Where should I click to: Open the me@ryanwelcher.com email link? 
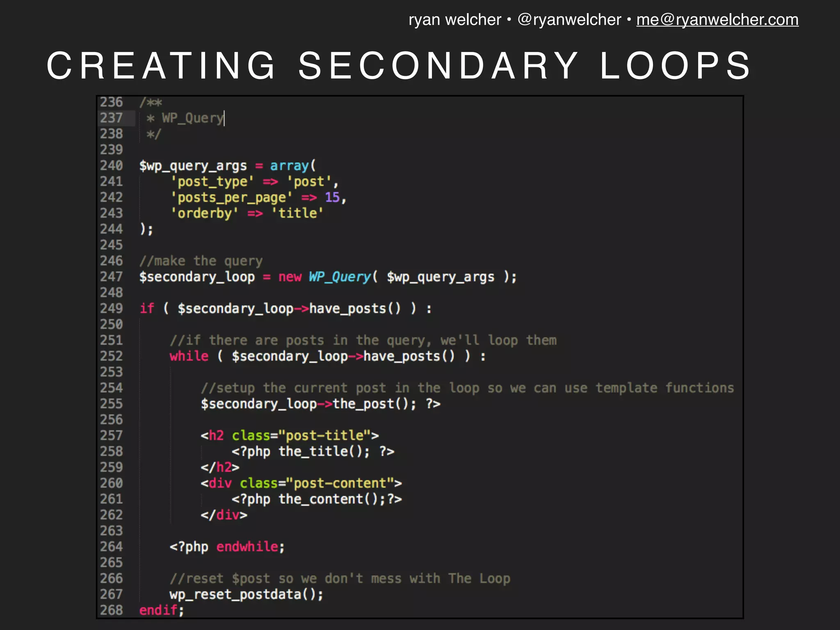717,20
